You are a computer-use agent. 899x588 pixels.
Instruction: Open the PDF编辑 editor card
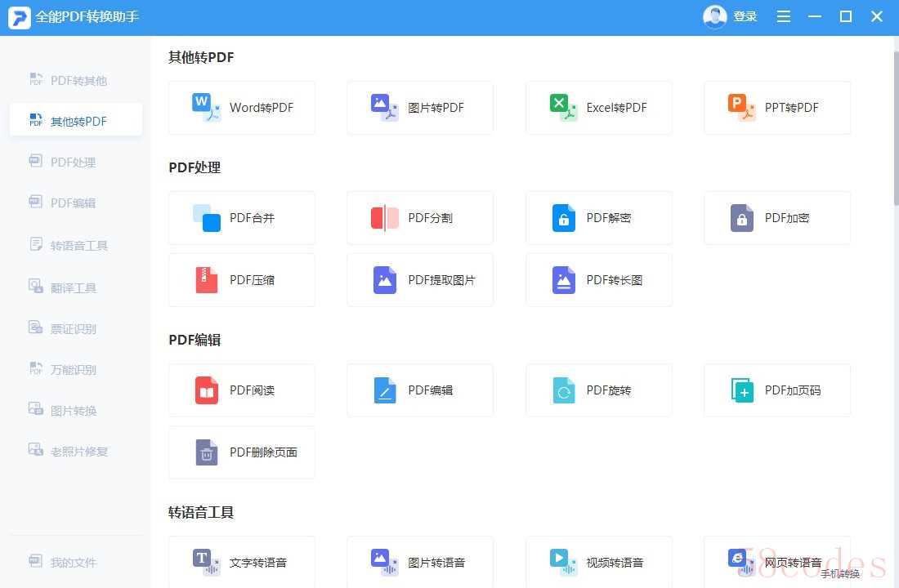click(420, 390)
